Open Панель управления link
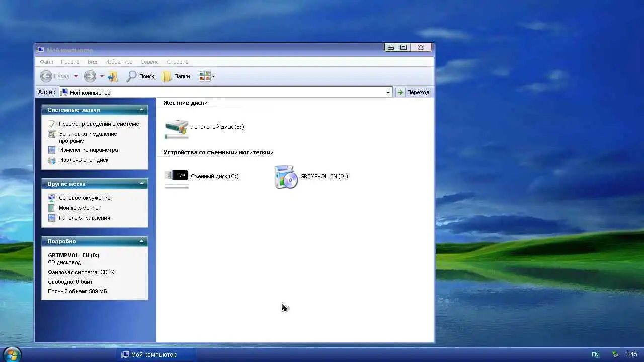 tap(84, 218)
